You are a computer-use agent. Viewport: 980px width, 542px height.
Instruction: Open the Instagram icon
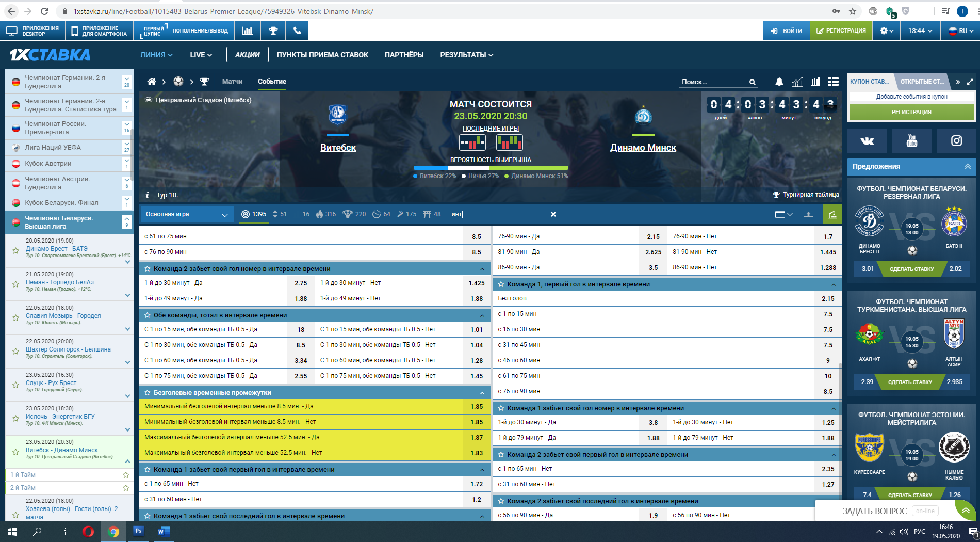(956, 141)
